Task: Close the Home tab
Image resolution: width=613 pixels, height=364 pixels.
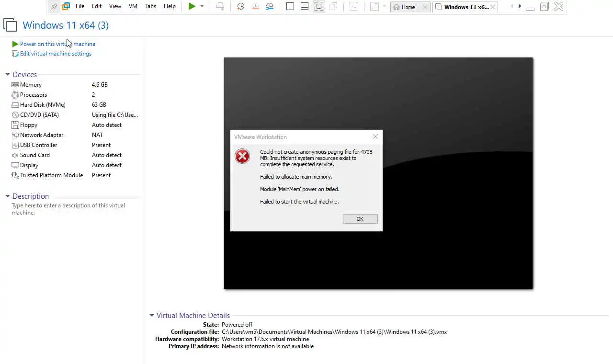Action: (425, 7)
